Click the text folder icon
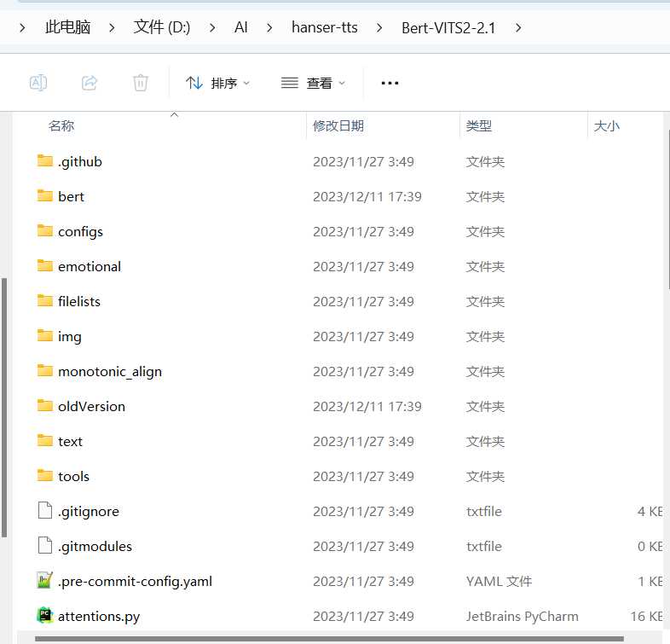The image size is (670, 644). point(45,441)
